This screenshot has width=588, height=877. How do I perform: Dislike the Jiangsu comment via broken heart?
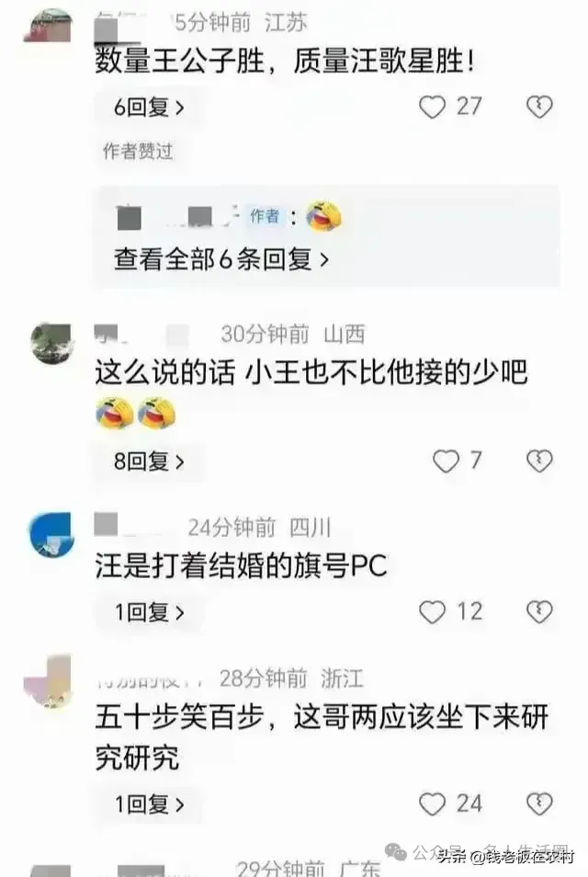click(539, 107)
